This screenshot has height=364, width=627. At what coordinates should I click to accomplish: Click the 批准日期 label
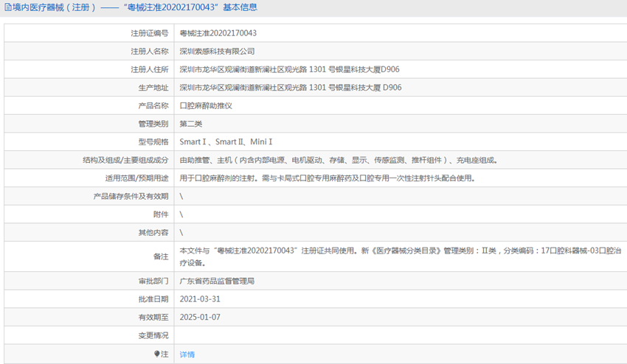tap(153, 299)
